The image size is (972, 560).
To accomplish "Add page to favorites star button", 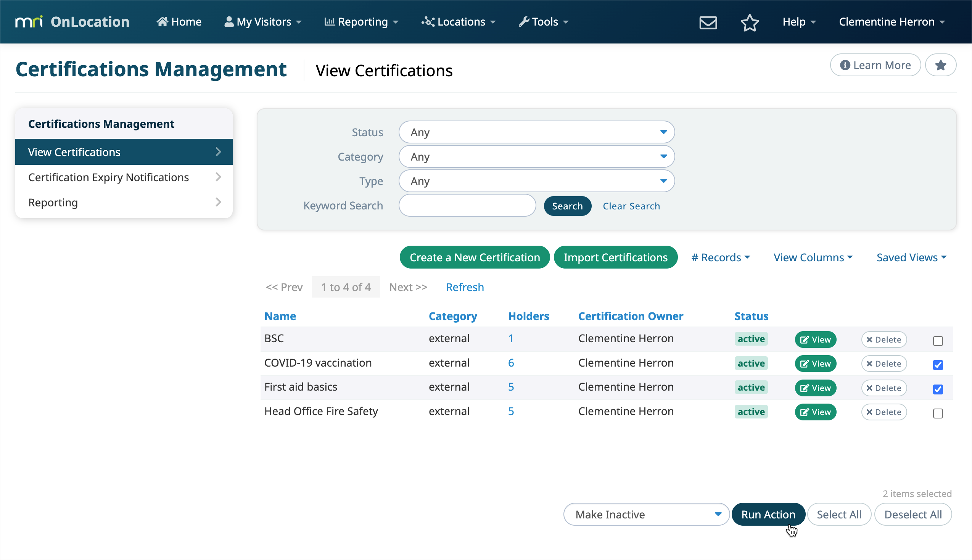I will tap(940, 65).
